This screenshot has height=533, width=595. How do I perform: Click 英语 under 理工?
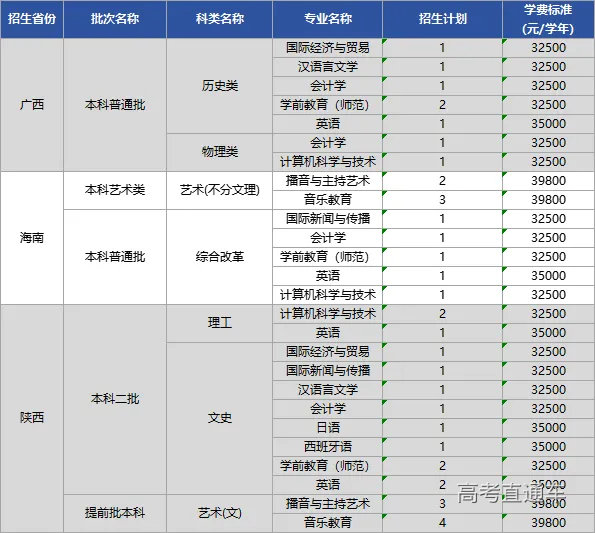(327, 333)
